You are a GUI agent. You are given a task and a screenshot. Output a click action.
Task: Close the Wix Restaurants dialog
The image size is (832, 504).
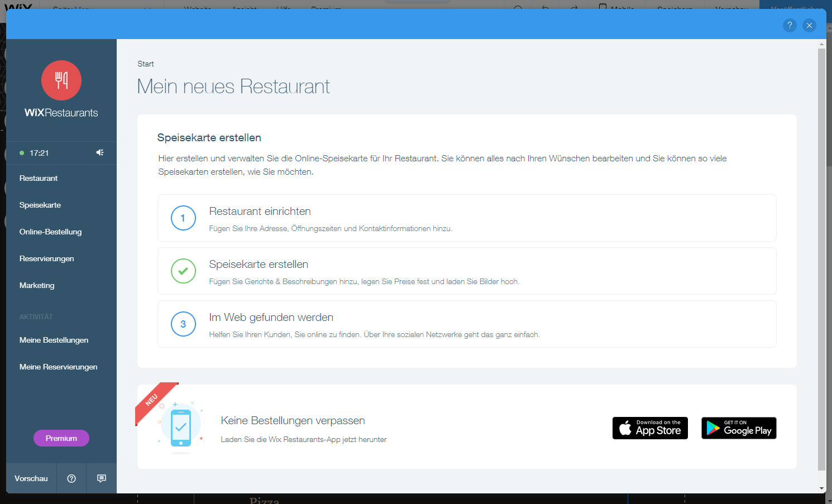click(x=809, y=25)
